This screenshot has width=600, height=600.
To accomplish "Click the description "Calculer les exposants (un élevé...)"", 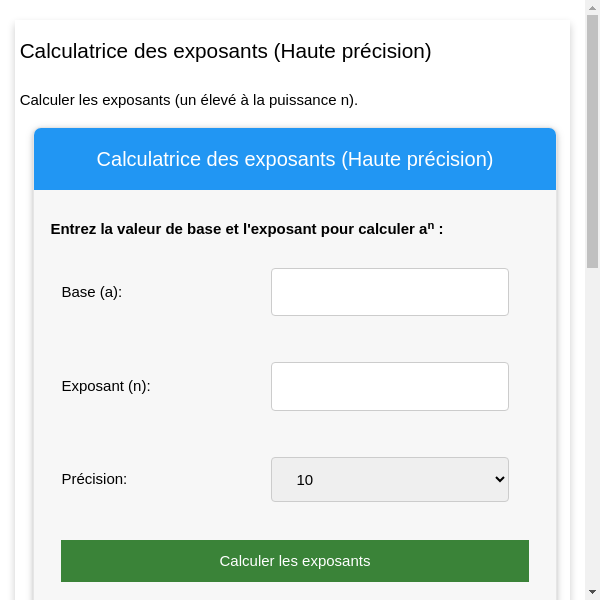I will click(x=188, y=100).
